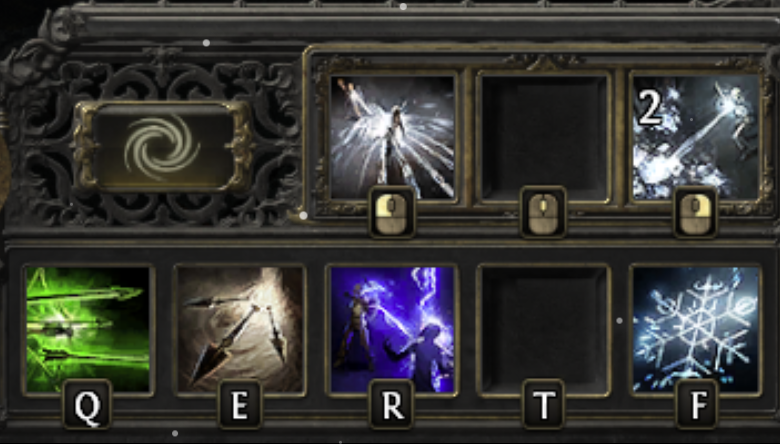
Task: Activate the green arrows skill
Action: (88, 330)
